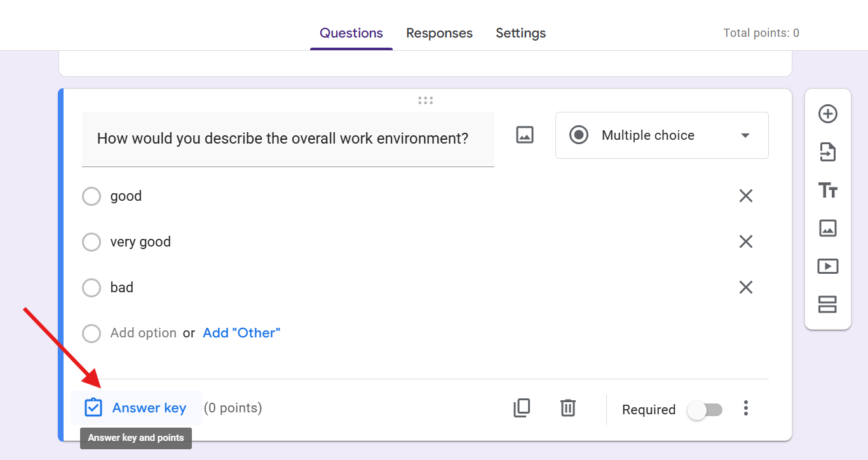Open the Settings tab
Image resolution: width=868 pixels, height=460 pixels.
pyautogui.click(x=520, y=33)
